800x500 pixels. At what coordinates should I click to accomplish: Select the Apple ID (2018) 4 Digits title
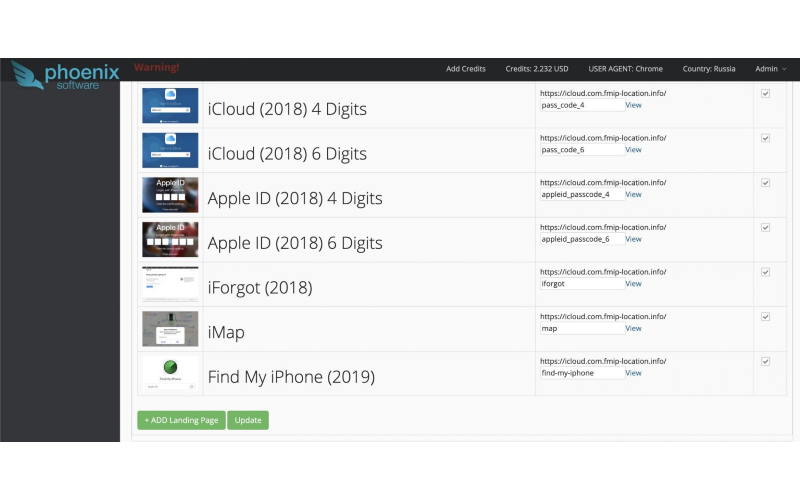click(x=295, y=198)
